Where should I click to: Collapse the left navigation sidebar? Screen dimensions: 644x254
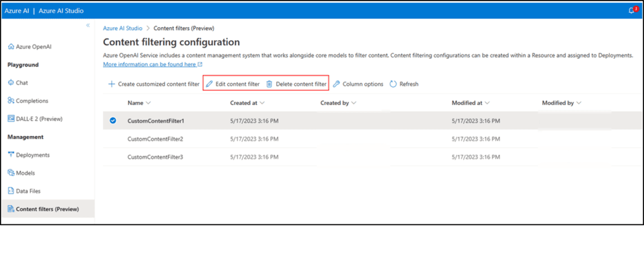click(x=88, y=26)
